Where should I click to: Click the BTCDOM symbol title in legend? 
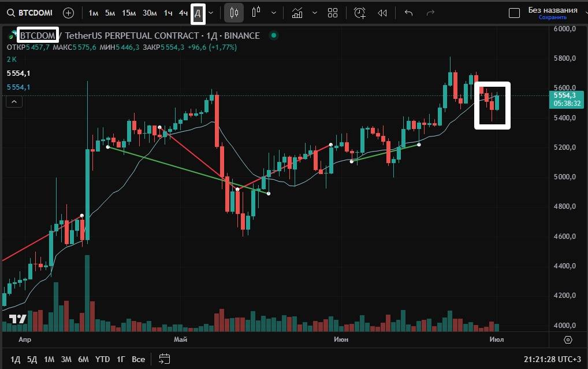pyautogui.click(x=38, y=36)
